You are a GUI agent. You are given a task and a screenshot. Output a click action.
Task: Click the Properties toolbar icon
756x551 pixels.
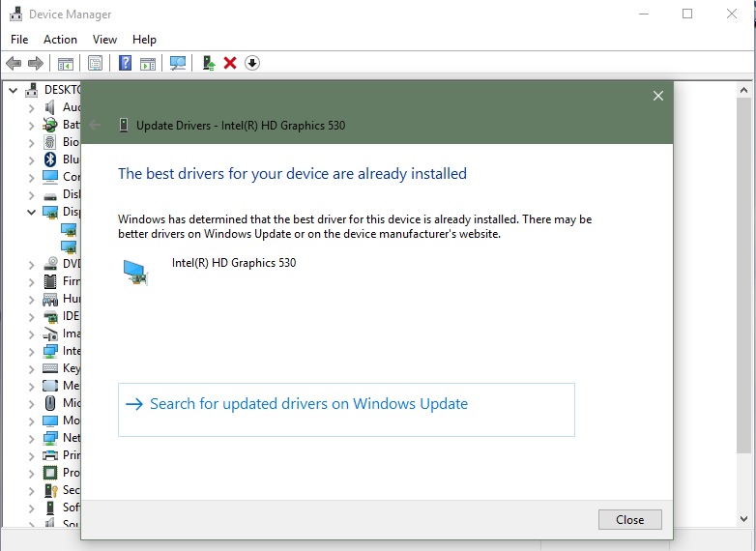click(x=95, y=63)
